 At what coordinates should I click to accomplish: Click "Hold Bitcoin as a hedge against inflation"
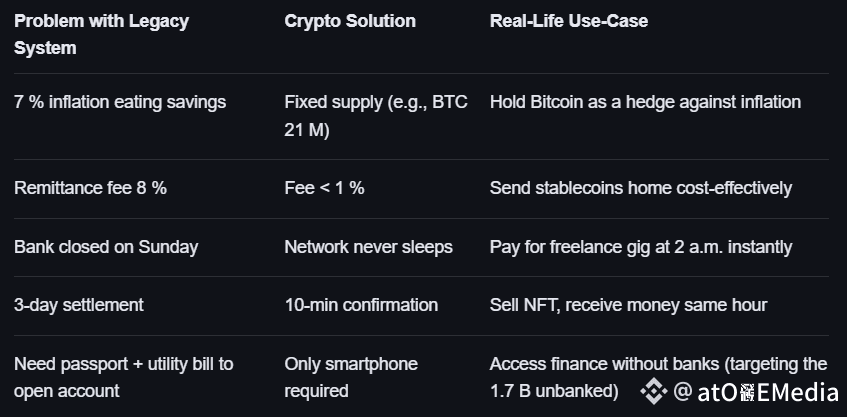pyautogui.click(x=645, y=102)
